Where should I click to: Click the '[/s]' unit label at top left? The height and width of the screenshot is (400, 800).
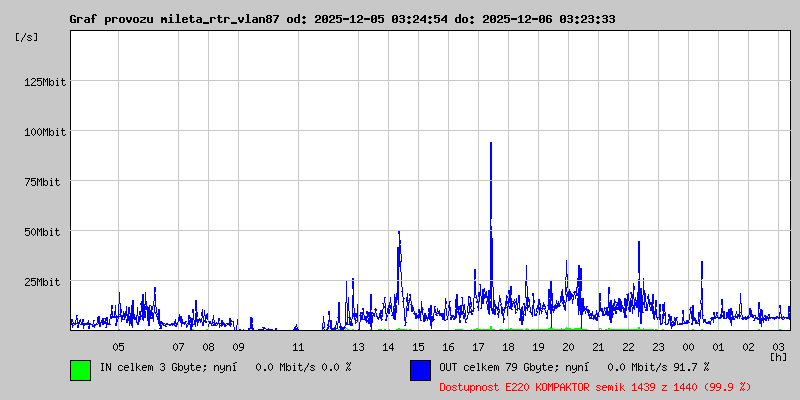[27, 37]
